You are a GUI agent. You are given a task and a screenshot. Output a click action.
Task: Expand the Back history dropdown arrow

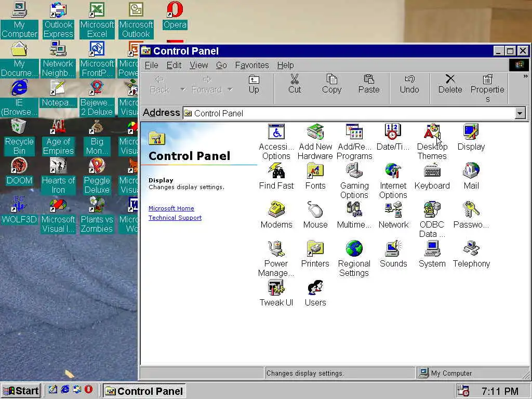click(x=183, y=89)
